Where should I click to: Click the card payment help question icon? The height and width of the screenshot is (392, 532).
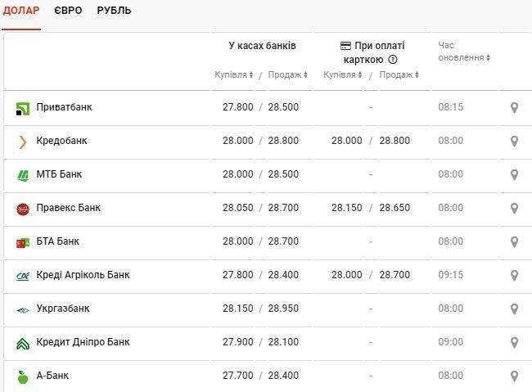(393, 60)
